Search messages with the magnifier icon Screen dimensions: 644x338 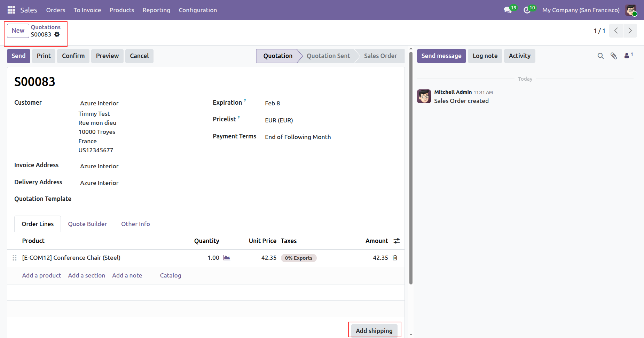tap(600, 56)
